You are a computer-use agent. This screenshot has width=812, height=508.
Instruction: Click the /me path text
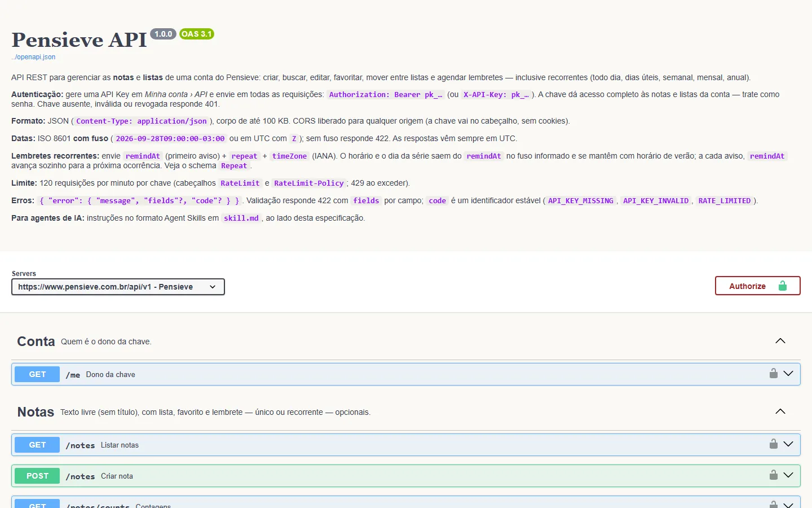click(73, 375)
